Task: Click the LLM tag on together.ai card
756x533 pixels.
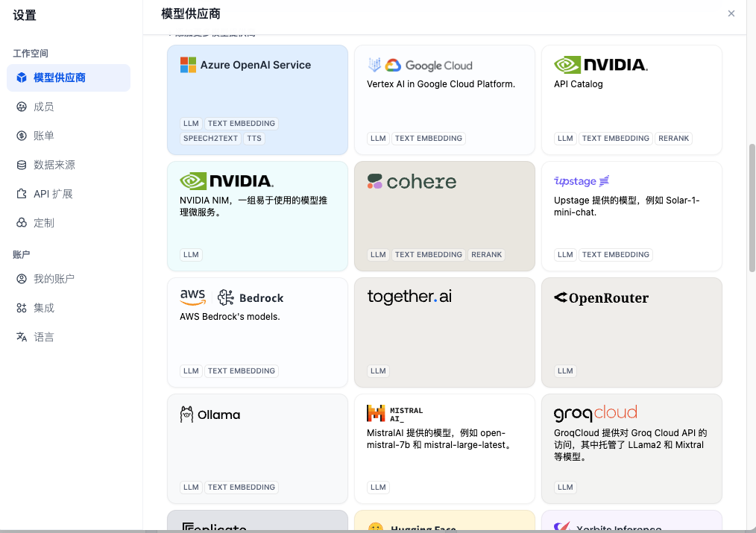Action: (378, 371)
